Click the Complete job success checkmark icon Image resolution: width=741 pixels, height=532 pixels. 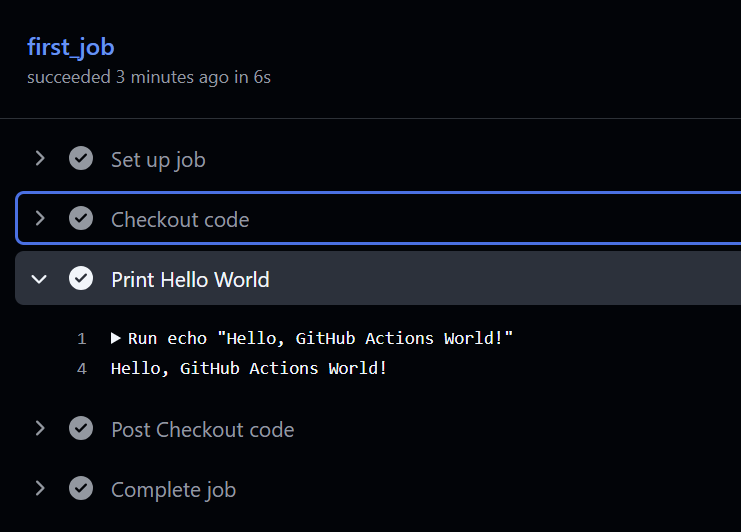coord(81,489)
